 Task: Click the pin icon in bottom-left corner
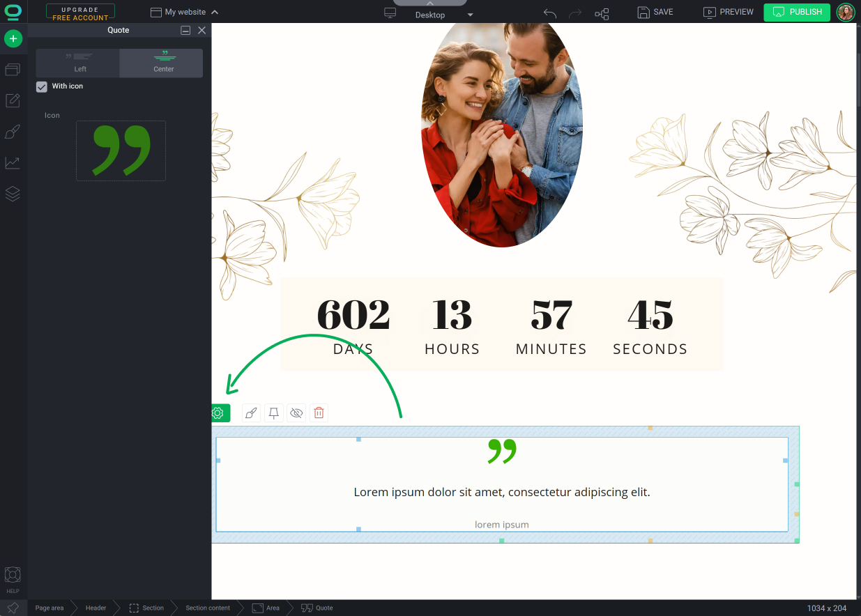click(13, 608)
